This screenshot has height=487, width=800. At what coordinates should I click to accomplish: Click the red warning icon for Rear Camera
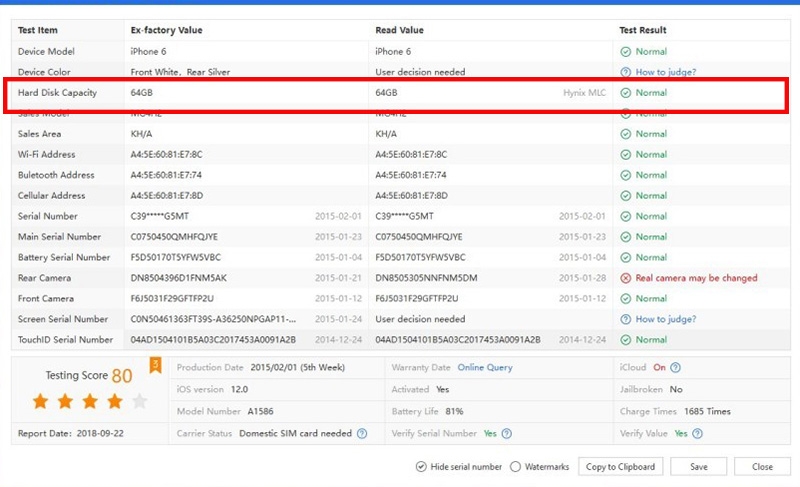coord(626,278)
